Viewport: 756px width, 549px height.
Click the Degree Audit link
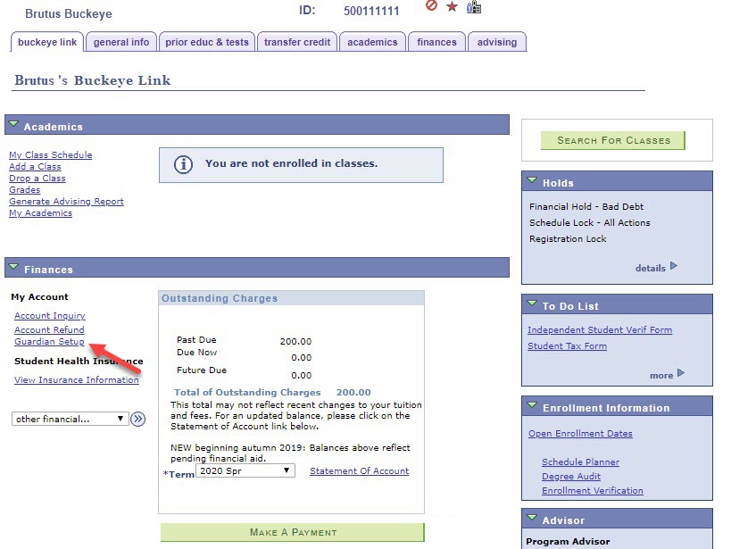pos(571,476)
